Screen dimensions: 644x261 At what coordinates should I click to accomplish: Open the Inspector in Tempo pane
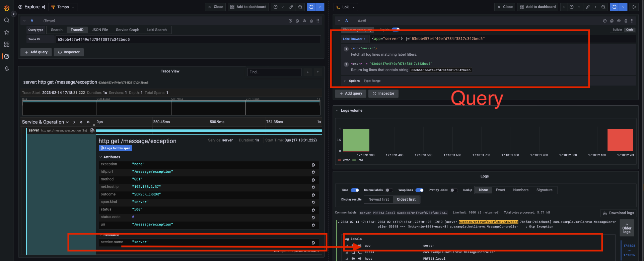click(x=69, y=52)
